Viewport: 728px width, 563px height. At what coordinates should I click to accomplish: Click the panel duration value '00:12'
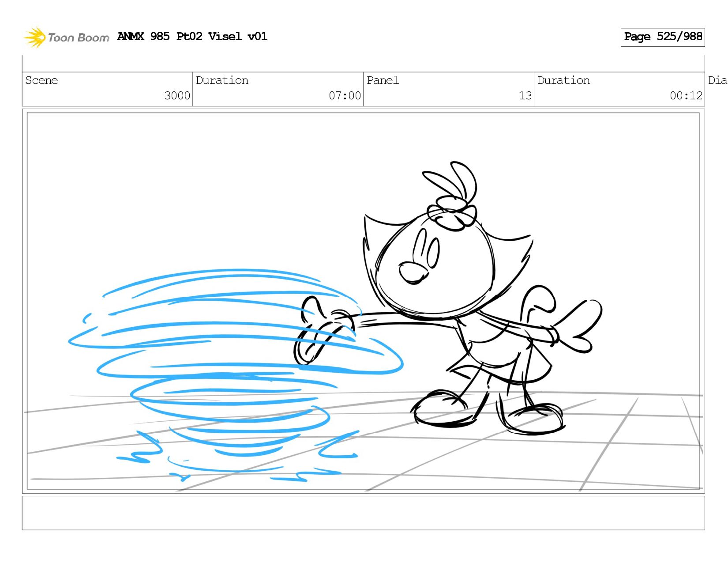(x=686, y=95)
